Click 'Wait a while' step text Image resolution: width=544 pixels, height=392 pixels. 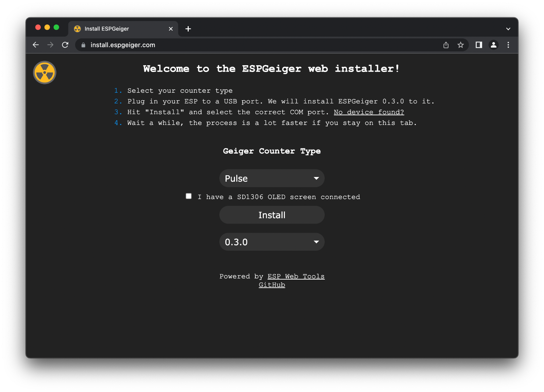(x=272, y=123)
